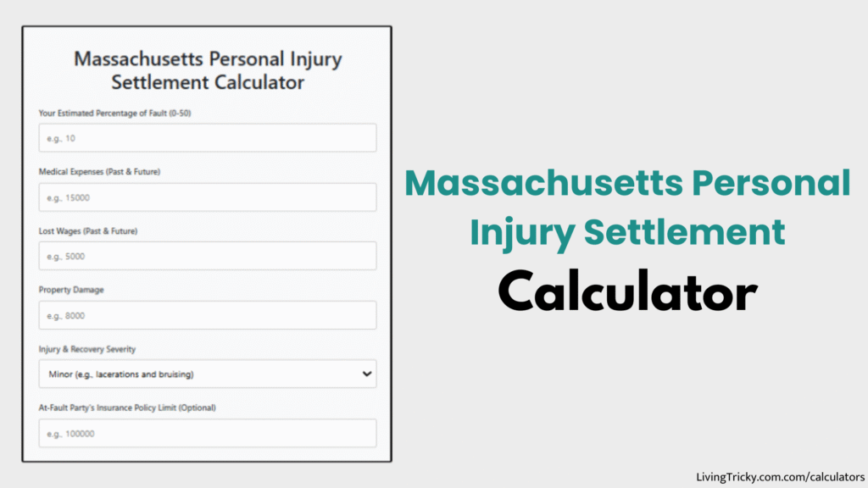
Task: Click the Estimated Percentage of Fault input field
Action: pyautogui.click(x=207, y=137)
